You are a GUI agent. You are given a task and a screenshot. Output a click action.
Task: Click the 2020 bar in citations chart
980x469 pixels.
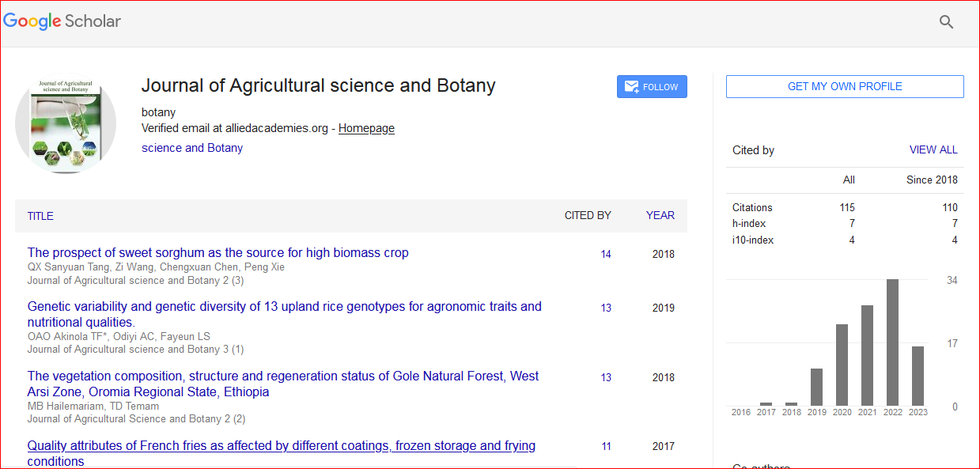pyautogui.click(x=842, y=365)
